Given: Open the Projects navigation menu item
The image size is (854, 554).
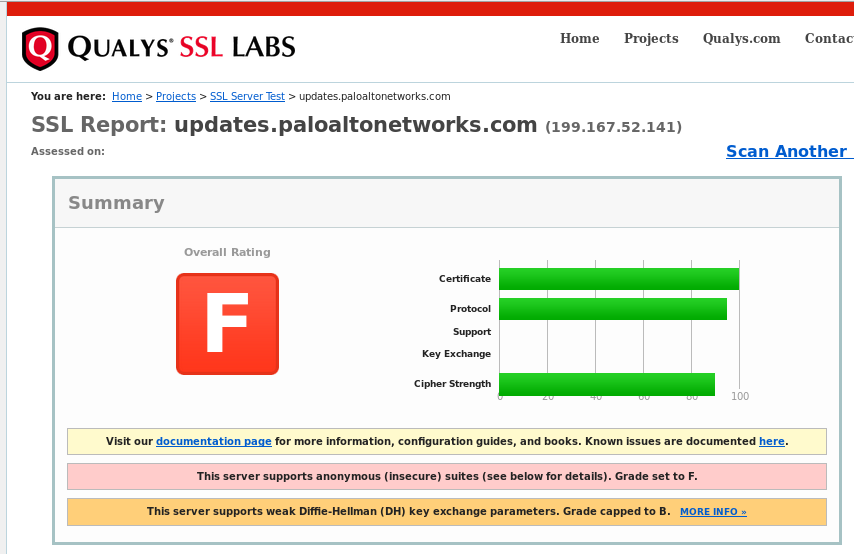Looking at the screenshot, I should [651, 39].
